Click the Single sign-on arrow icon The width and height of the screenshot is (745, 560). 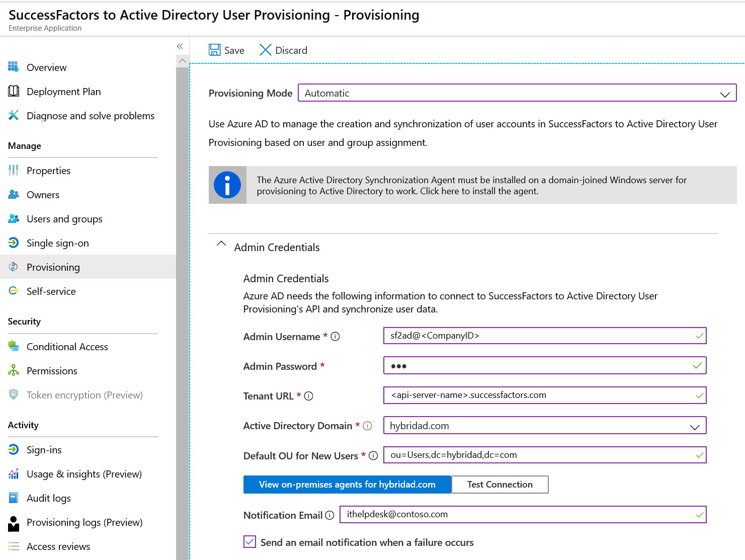14,243
